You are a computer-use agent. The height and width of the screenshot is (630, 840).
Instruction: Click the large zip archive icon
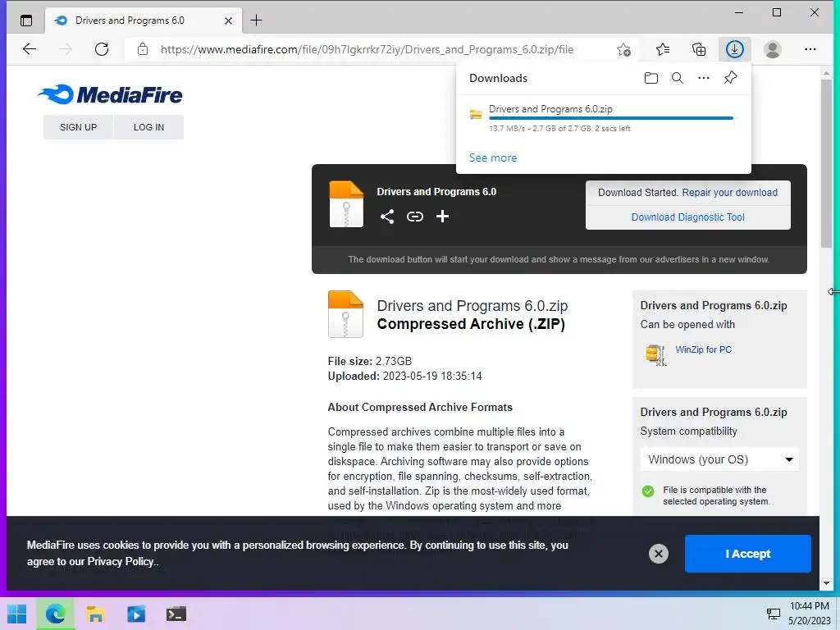point(345,314)
